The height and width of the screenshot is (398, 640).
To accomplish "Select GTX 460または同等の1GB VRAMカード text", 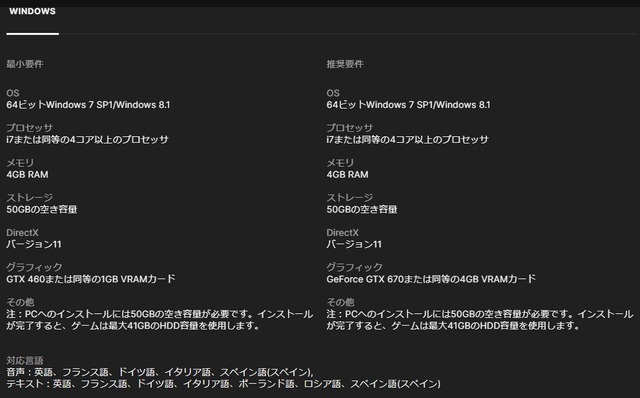I will [91, 279].
